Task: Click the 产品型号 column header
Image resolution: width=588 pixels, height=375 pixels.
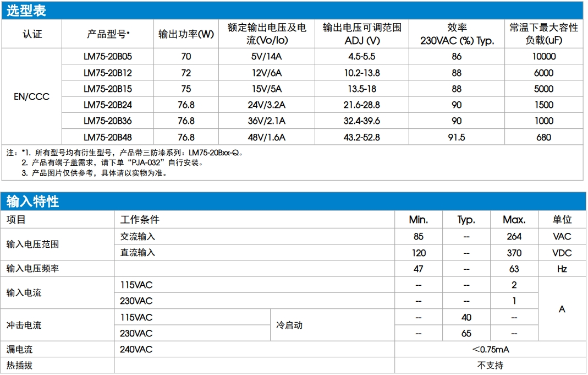Action: point(108,34)
